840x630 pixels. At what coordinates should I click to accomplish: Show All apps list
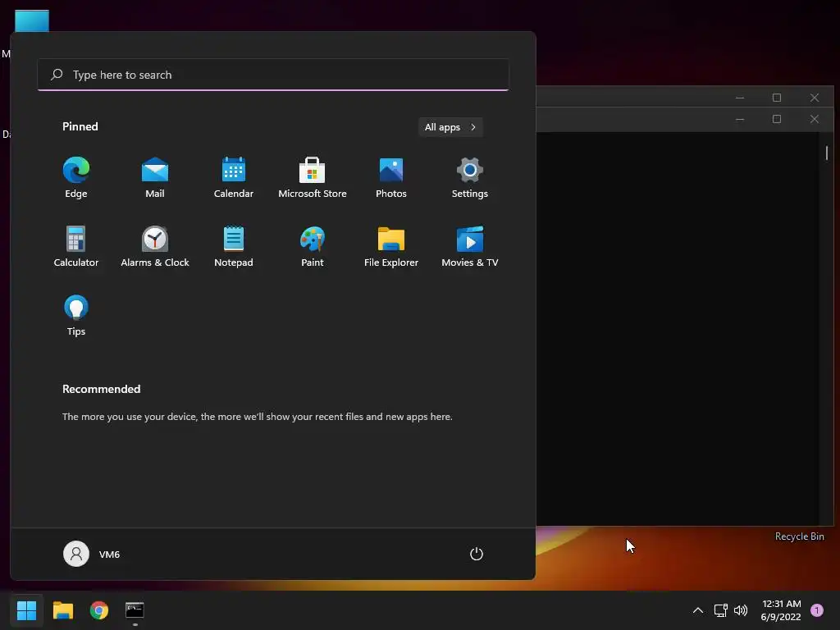point(450,127)
